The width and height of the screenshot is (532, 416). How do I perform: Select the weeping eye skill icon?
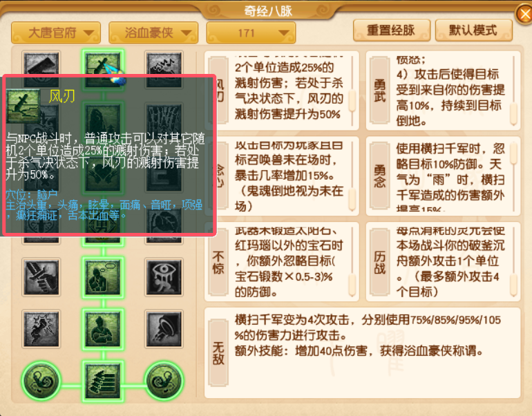click(x=164, y=277)
